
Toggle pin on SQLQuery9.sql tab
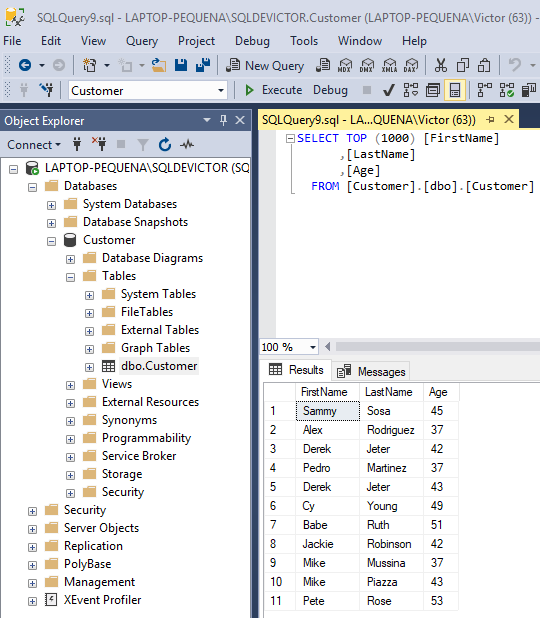(490, 119)
